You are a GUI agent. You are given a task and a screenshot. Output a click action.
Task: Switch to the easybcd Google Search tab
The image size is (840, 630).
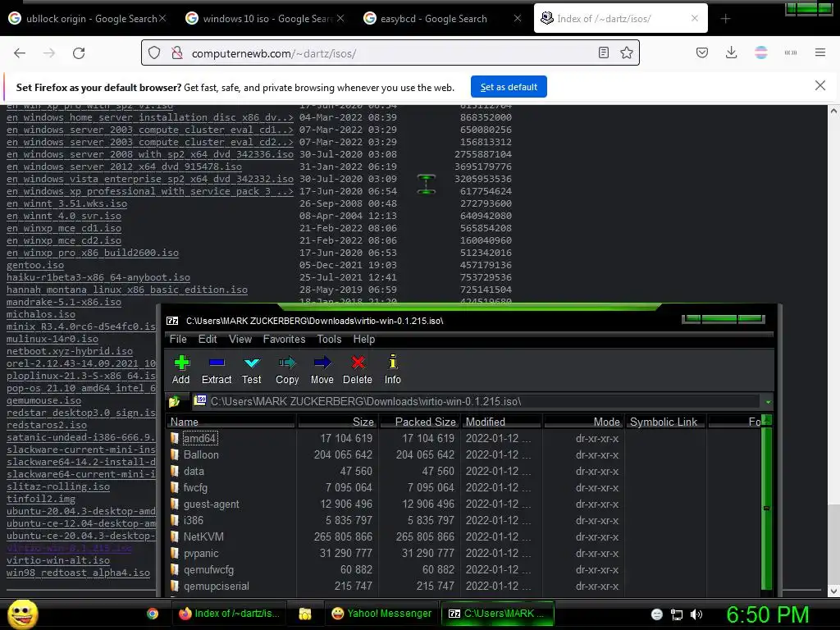click(442, 19)
